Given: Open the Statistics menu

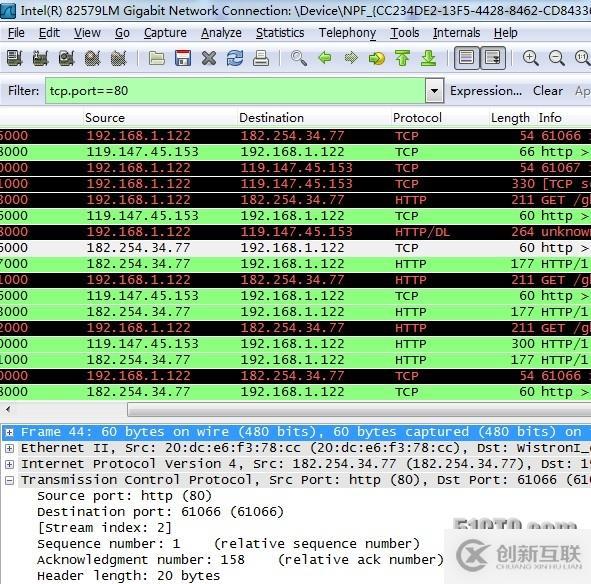Looking at the screenshot, I should [280, 33].
